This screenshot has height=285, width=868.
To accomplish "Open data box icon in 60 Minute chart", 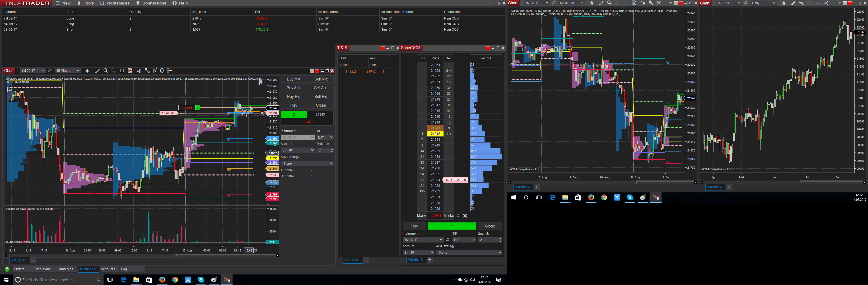I will pyautogui.click(x=634, y=3).
